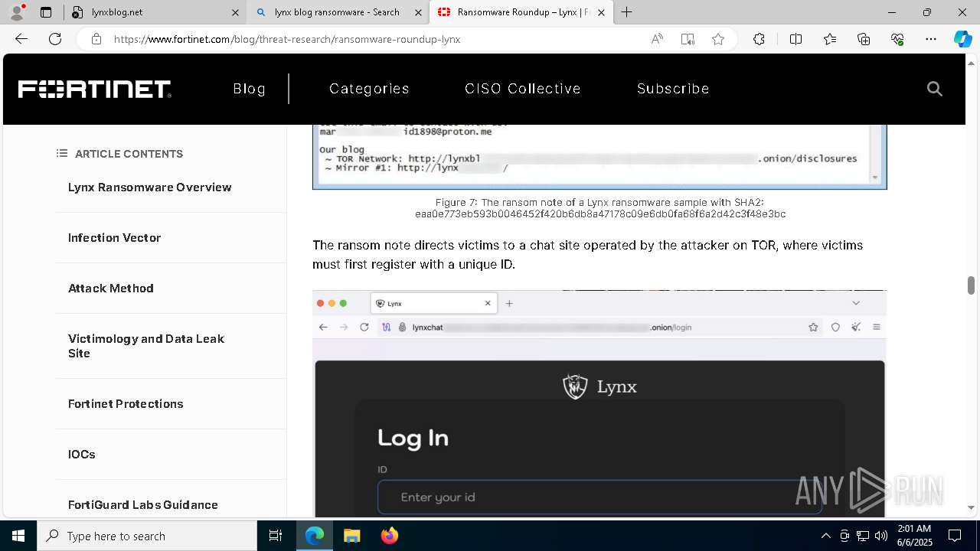
Task: Jump to Attack Method section
Action: [x=110, y=288]
